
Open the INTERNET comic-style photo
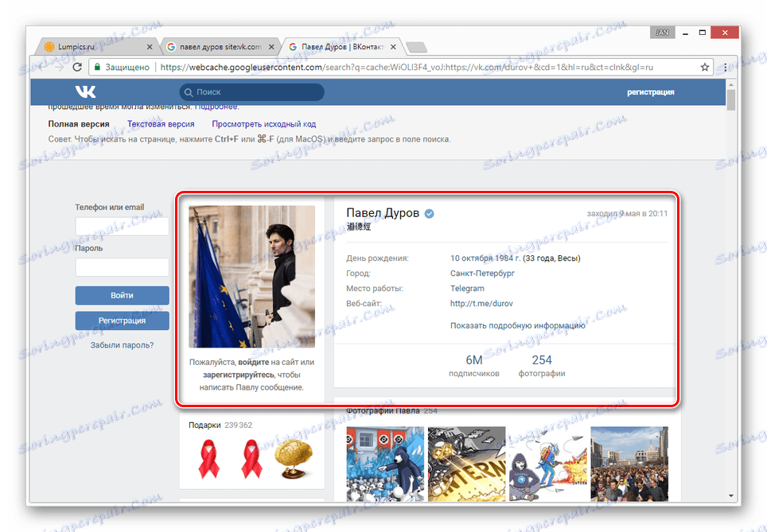467,464
